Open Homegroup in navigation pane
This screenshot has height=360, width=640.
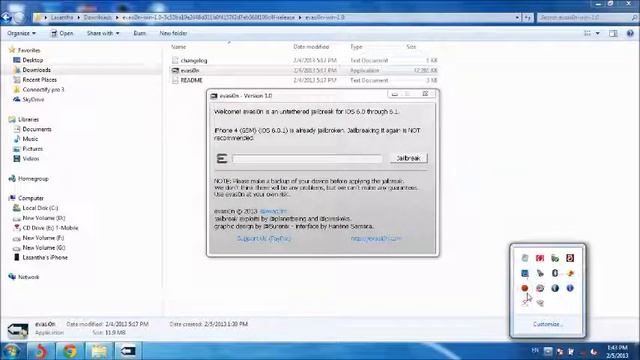[x=33, y=179]
